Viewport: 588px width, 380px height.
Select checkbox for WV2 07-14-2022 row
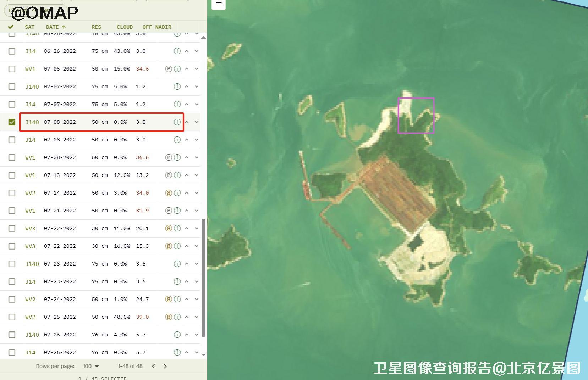pos(12,193)
